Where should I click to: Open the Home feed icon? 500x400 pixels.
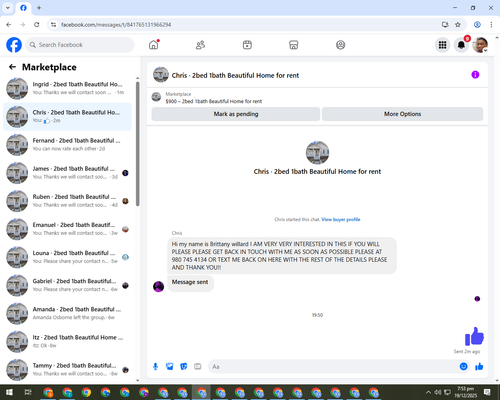tap(154, 45)
